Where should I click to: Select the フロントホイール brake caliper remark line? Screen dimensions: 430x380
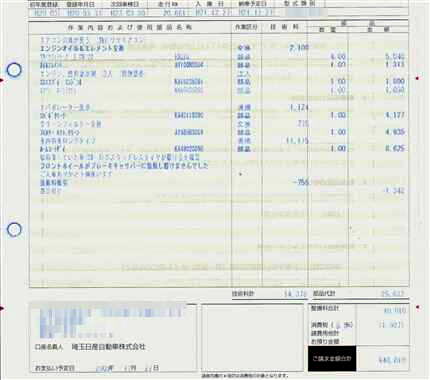point(124,165)
